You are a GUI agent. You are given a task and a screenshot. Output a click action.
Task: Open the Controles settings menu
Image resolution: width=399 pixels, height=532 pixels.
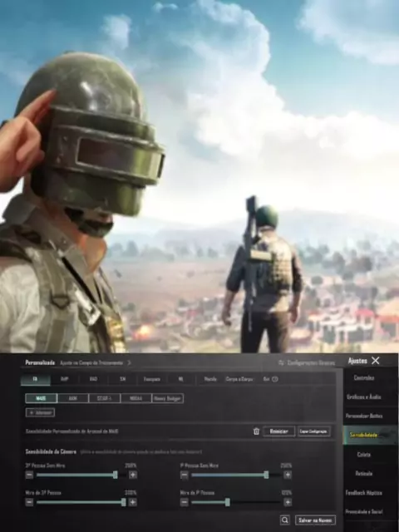364,377
